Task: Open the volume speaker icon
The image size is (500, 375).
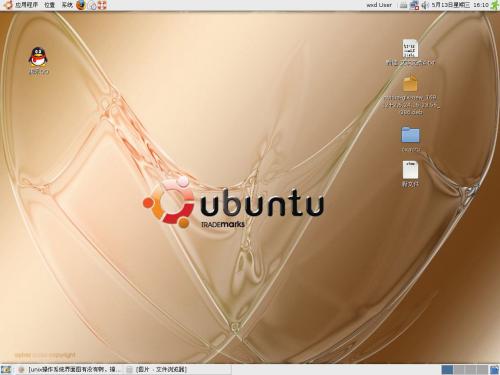Action: click(425, 5)
